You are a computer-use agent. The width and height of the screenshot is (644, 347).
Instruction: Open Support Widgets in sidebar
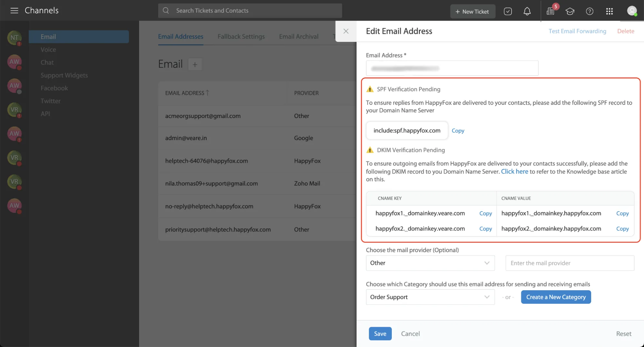(x=64, y=75)
